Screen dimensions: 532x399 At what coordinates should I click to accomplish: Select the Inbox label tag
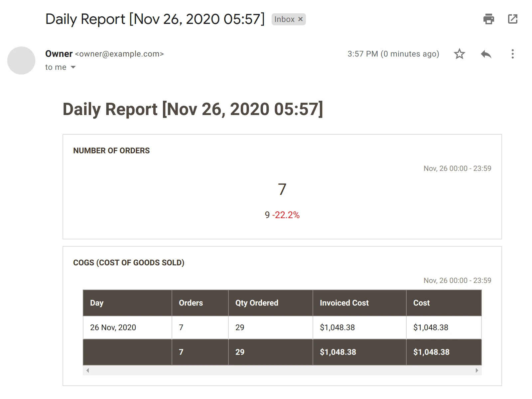pos(284,19)
